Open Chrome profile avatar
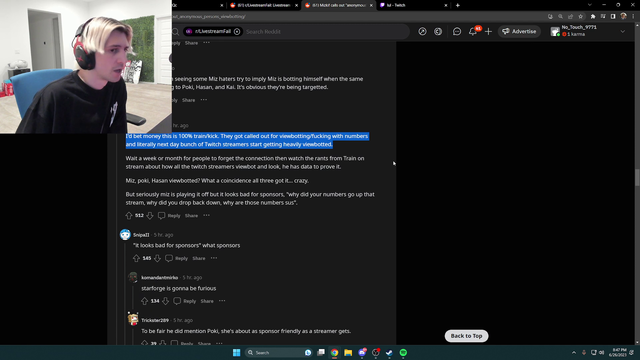The width and height of the screenshot is (640, 360). point(623,16)
